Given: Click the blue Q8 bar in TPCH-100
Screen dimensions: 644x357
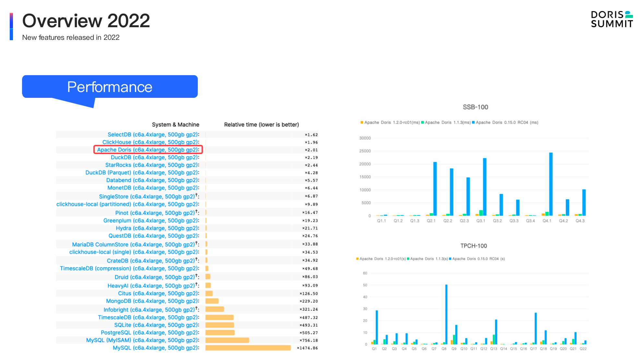Looking at the screenshot, I should click(x=446, y=314).
